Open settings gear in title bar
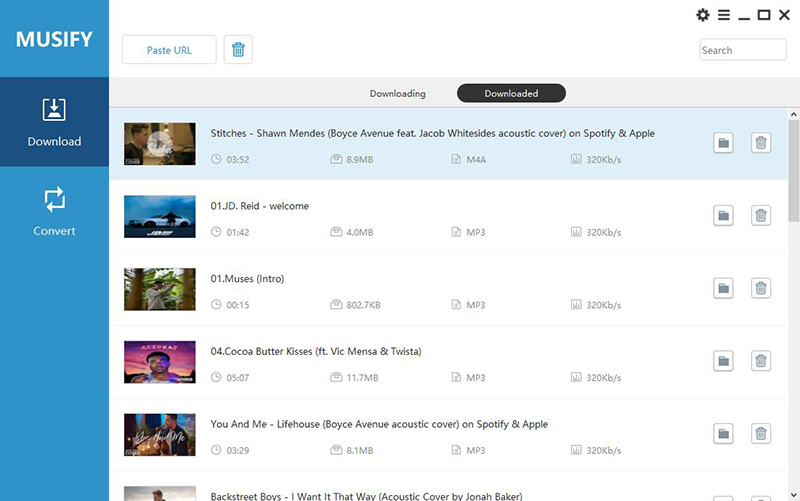Image resolution: width=800 pixels, height=501 pixels. click(703, 15)
